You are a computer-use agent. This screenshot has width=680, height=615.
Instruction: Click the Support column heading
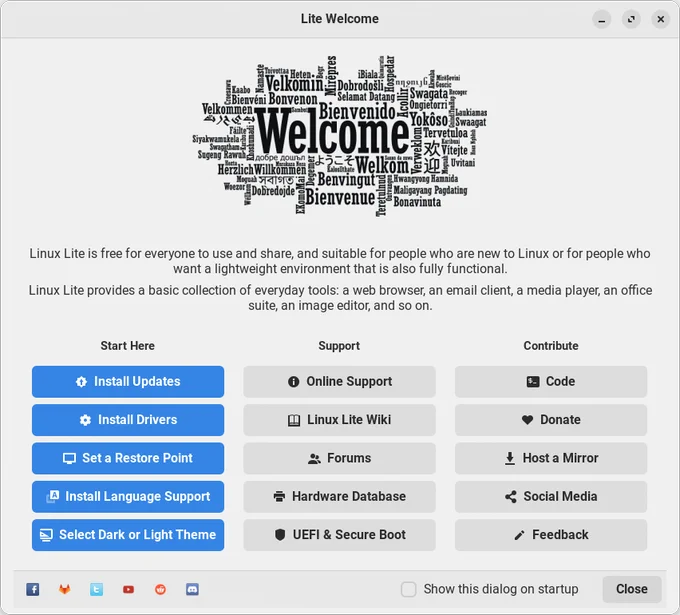coord(339,346)
